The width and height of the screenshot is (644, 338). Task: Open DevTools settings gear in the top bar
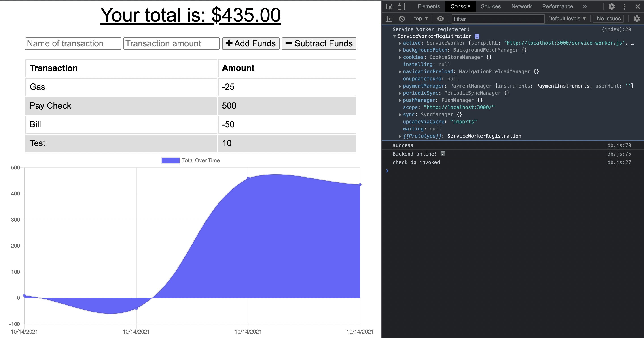click(612, 6)
